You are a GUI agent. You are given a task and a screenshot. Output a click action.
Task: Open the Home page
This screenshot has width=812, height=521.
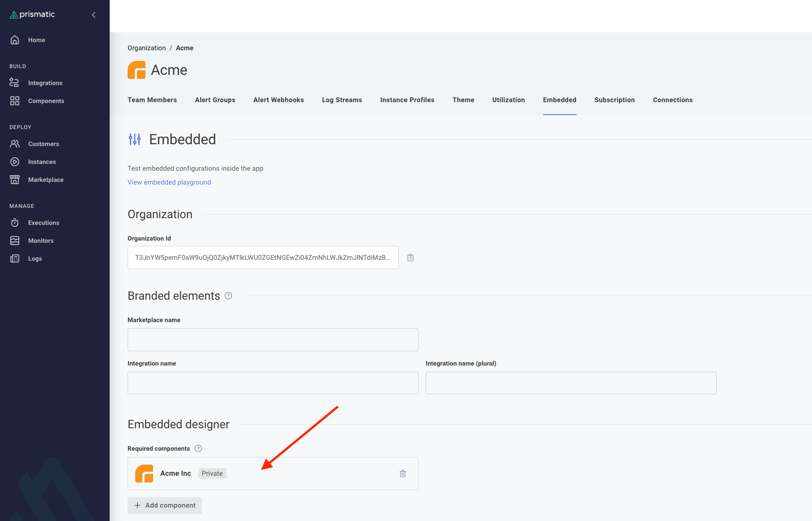tap(37, 40)
